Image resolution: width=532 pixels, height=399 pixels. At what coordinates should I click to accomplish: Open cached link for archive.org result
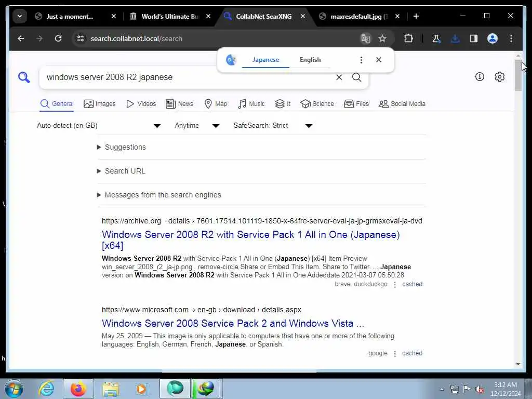pyautogui.click(x=412, y=284)
